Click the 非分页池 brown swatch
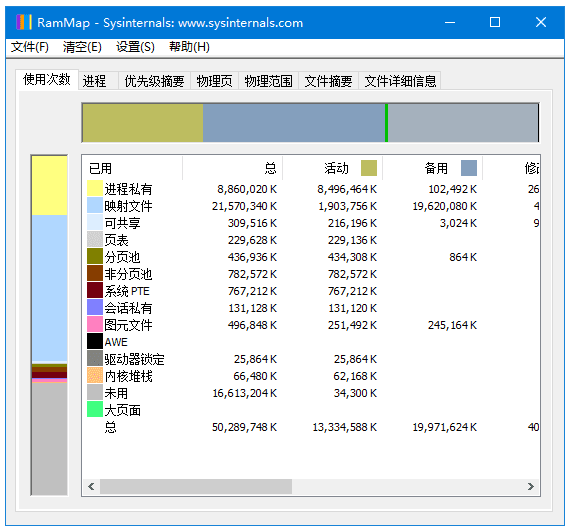Image resolution: width=570 pixels, height=532 pixels. click(x=95, y=274)
